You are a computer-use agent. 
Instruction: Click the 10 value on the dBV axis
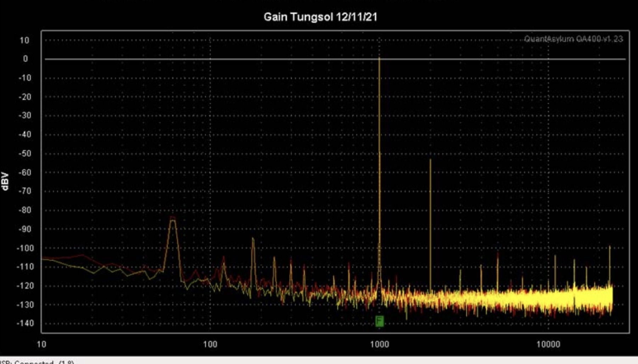click(24, 40)
